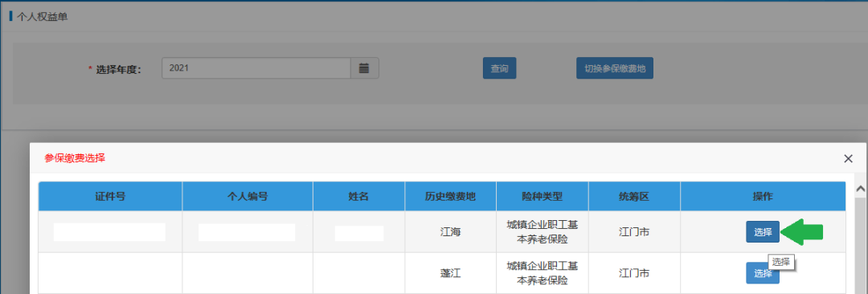
Task: Click the dialog scrollbar up arrow
Action: (x=861, y=189)
